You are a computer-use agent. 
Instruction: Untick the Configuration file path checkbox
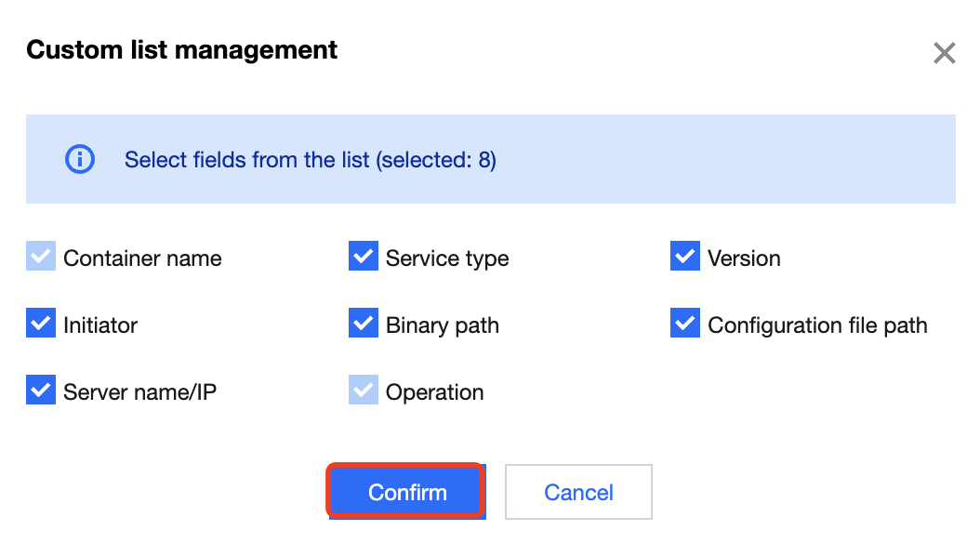[x=684, y=324]
